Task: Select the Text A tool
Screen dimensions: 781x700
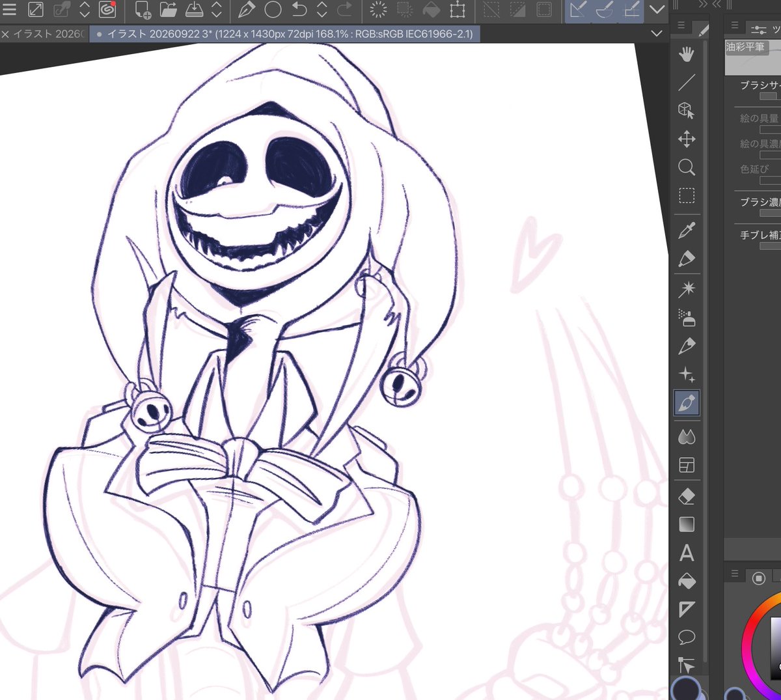Action: tap(687, 553)
